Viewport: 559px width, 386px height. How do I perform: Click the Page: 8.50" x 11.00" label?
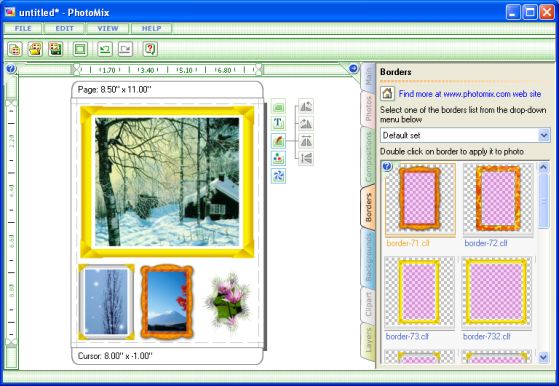tap(114, 90)
